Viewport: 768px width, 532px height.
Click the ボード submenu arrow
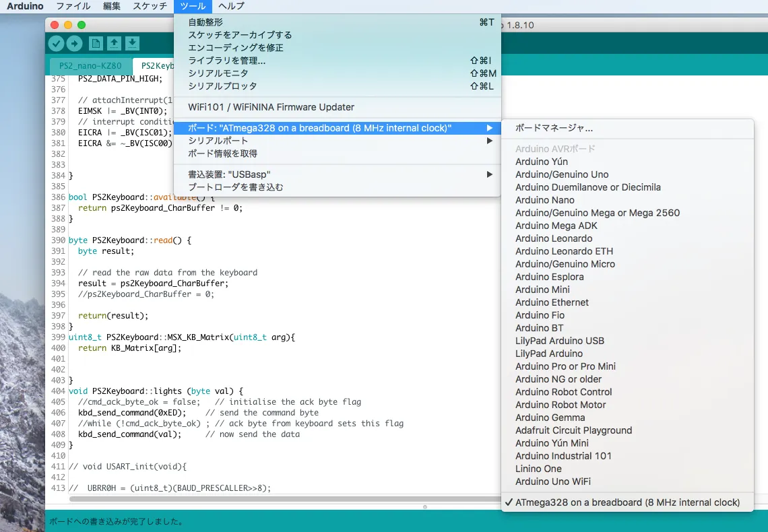[489, 128]
